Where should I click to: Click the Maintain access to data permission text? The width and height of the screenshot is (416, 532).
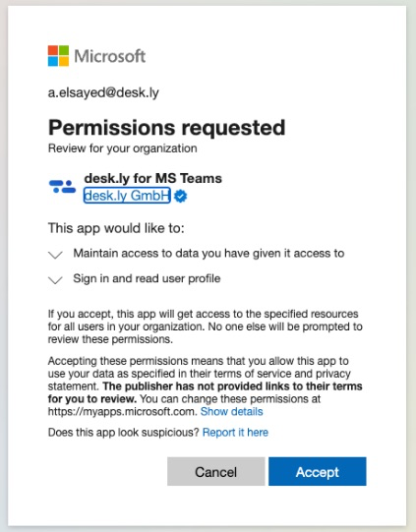click(208, 254)
